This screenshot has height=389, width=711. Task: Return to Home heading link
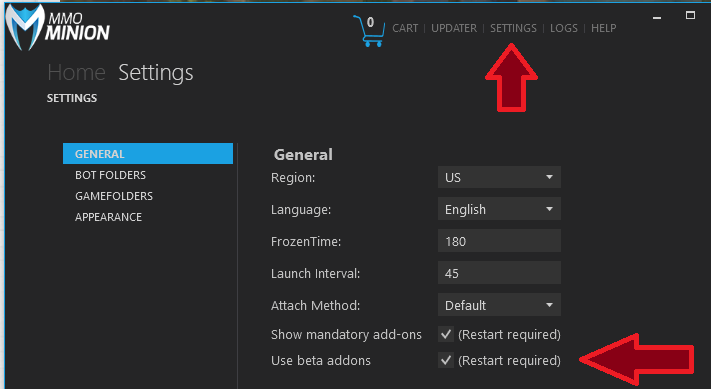[76, 73]
